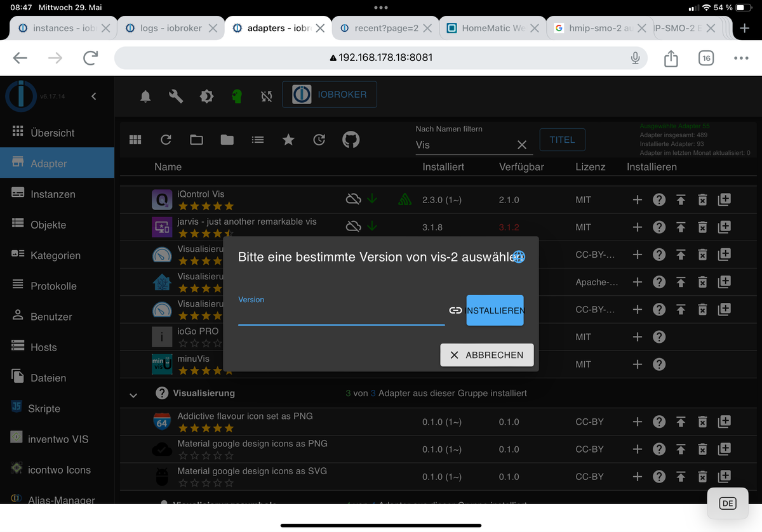Close the adapters browser tab

320,28
